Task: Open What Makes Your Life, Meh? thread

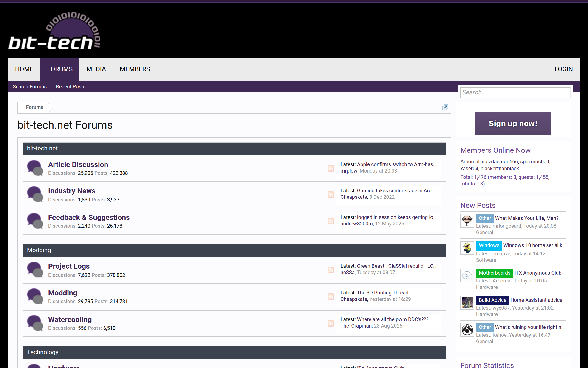Action: click(526, 218)
